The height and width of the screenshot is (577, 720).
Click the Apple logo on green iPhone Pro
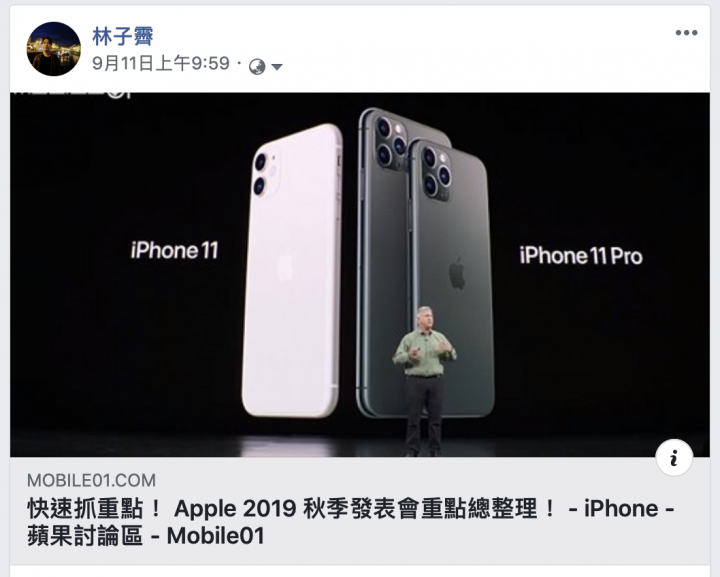pyautogui.click(x=457, y=273)
